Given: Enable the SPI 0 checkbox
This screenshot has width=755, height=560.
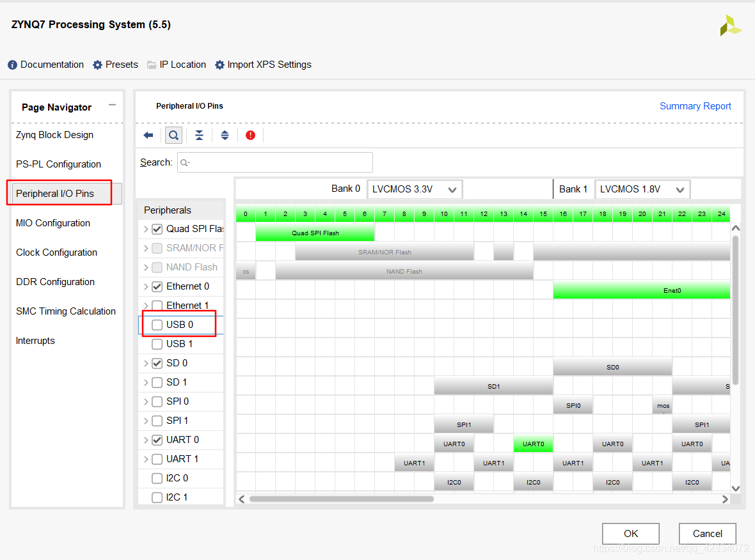Looking at the screenshot, I should (x=157, y=401).
